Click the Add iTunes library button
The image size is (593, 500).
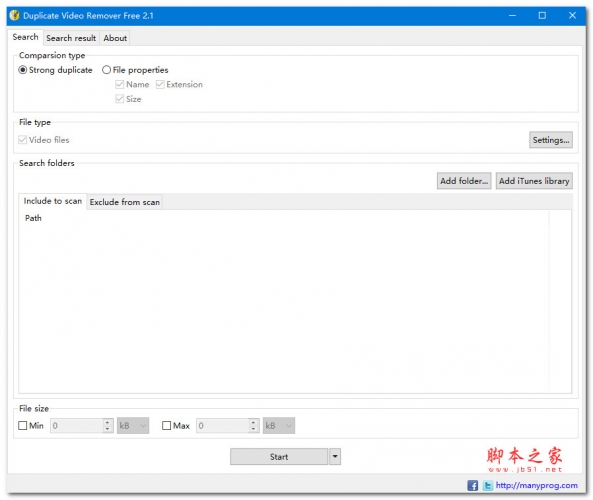coord(534,181)
